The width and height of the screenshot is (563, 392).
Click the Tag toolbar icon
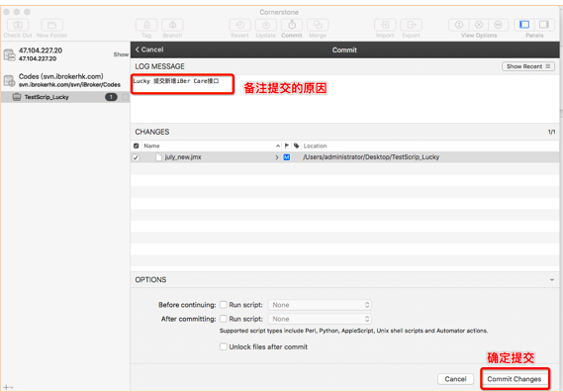tap(146, 25)
